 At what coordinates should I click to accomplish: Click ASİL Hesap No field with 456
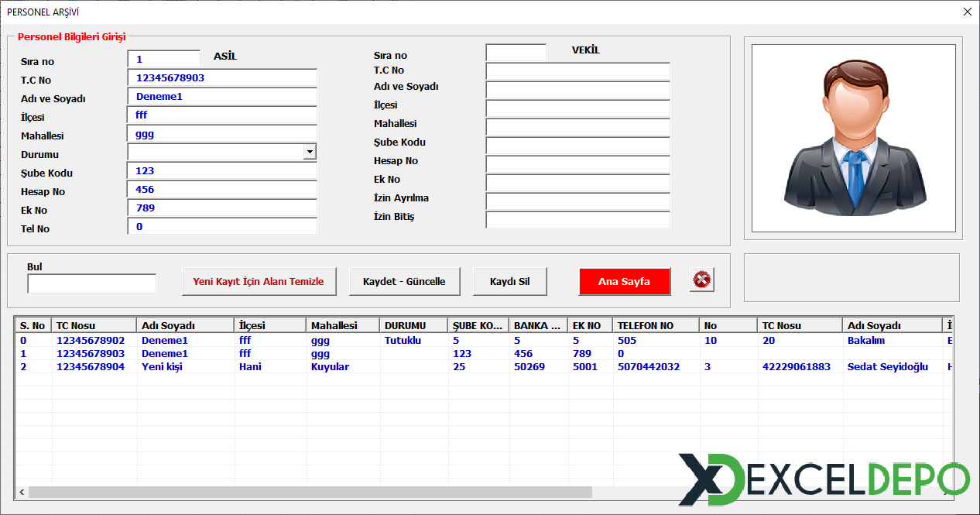[x=222, y=189]
